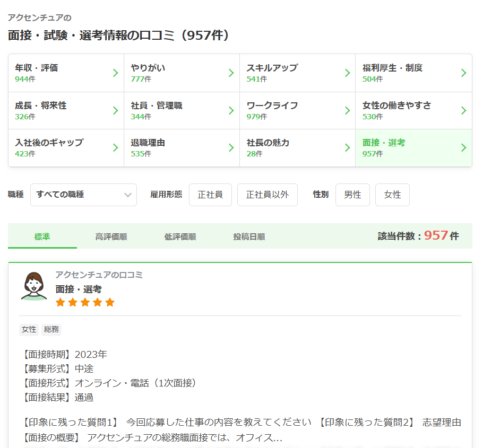
Task: Open the 女性の働きやすさ category
Action: click(x=413, y=110)
